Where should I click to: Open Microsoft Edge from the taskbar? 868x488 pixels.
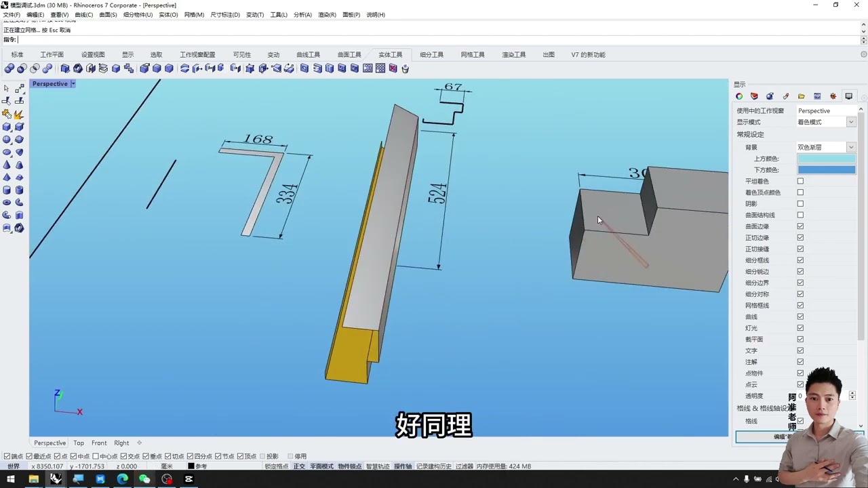click(x=122, y=479)
